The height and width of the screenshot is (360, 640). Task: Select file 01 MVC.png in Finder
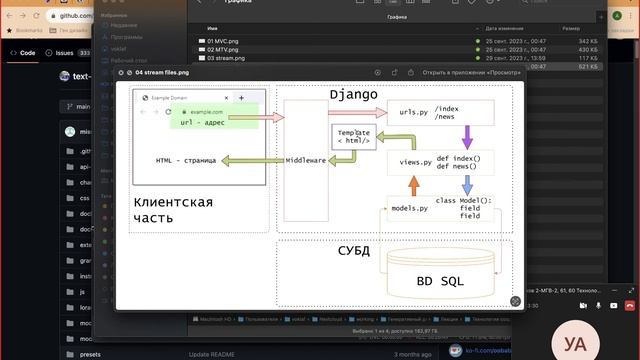point(222,41)
